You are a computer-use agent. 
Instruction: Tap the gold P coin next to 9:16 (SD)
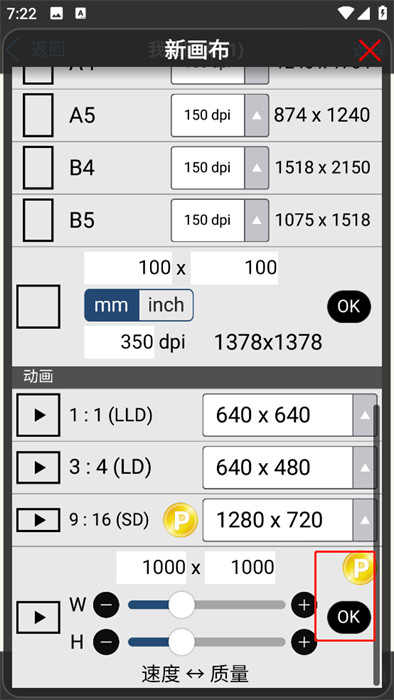tap(180, 520)
